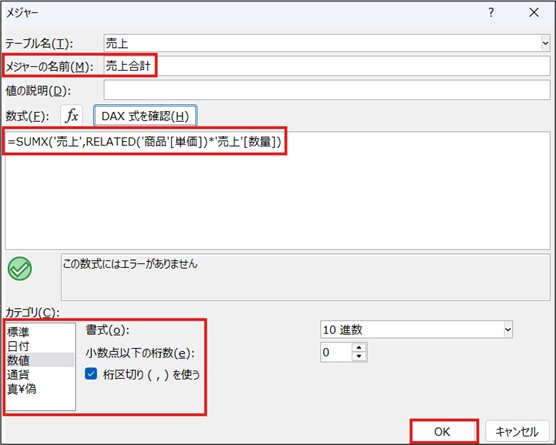
Task: Click the 値の説明 text field
Action: [x=327, y=90]
